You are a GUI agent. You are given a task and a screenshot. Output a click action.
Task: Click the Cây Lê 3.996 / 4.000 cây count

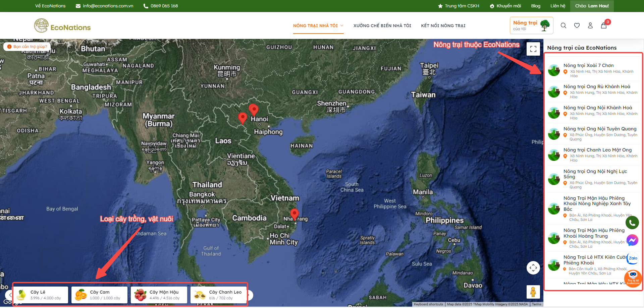point(46,298)
